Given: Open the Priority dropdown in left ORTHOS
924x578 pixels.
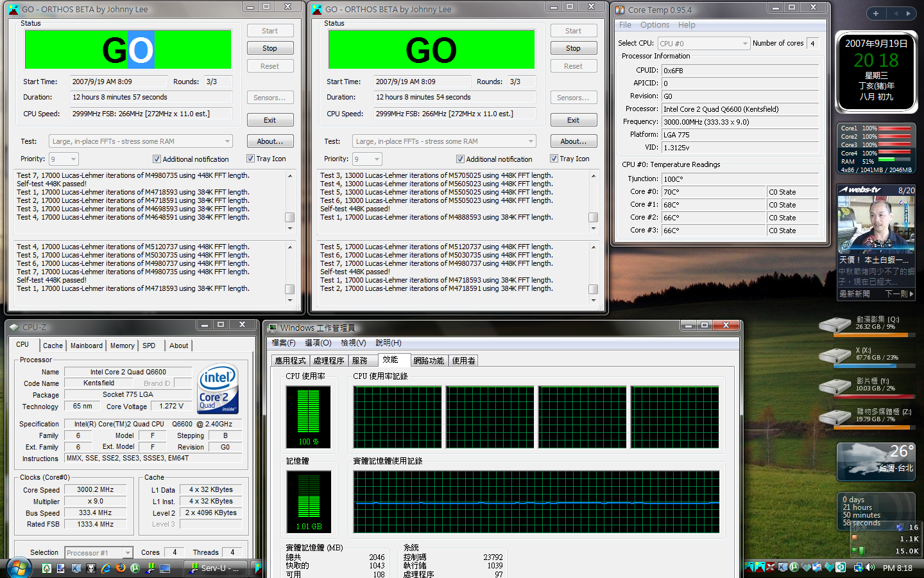Looking at the screenshot, I should (64, 159).
